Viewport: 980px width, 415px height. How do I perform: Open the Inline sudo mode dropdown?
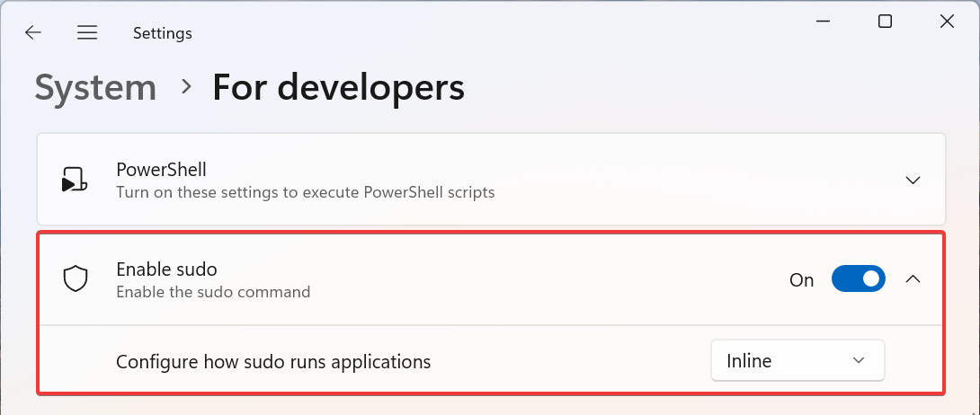tap(797, 361)
